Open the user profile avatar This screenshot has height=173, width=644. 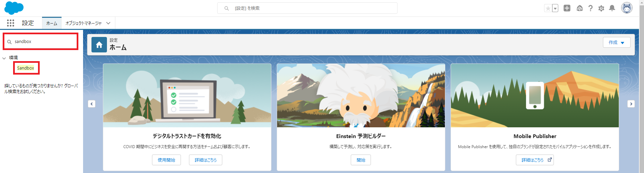(627, 8)
